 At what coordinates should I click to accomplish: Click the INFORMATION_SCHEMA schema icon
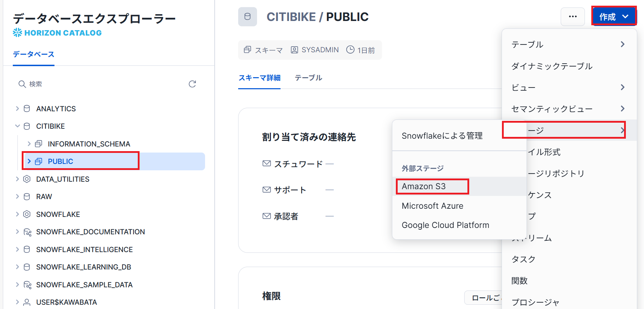[x=38, y=144]
